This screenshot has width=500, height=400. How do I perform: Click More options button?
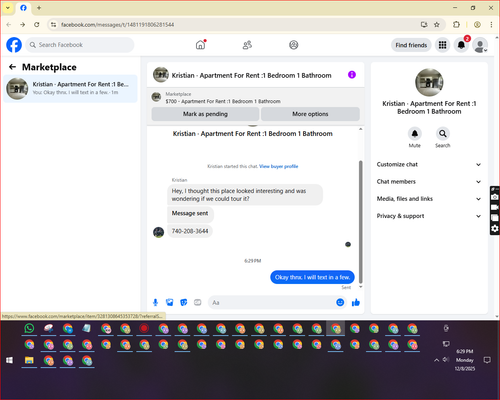click(x=310, y=114)
